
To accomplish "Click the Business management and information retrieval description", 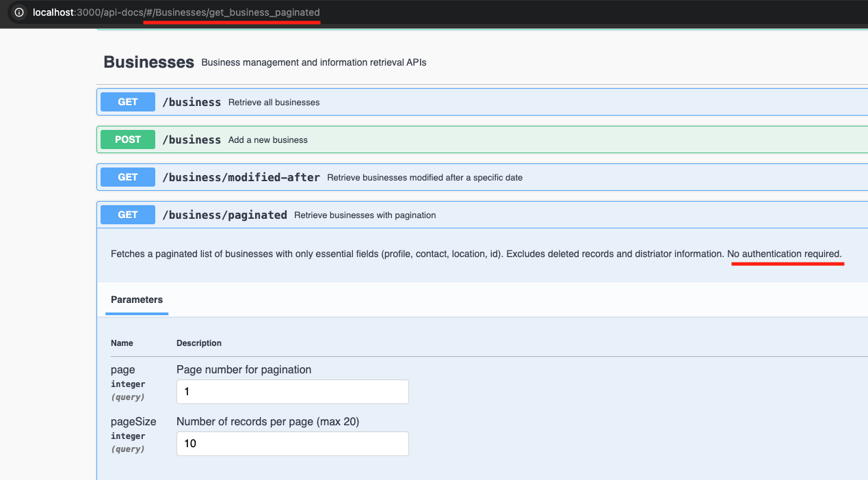I will (313, 62).
